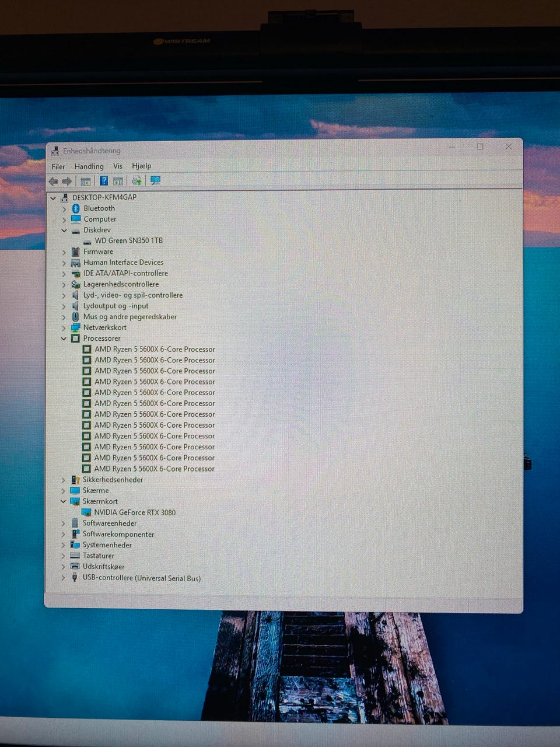Click the Enhedshåndtering title bar app icon
The width and height of the screenshot is (560, 747).
(55, 151)
